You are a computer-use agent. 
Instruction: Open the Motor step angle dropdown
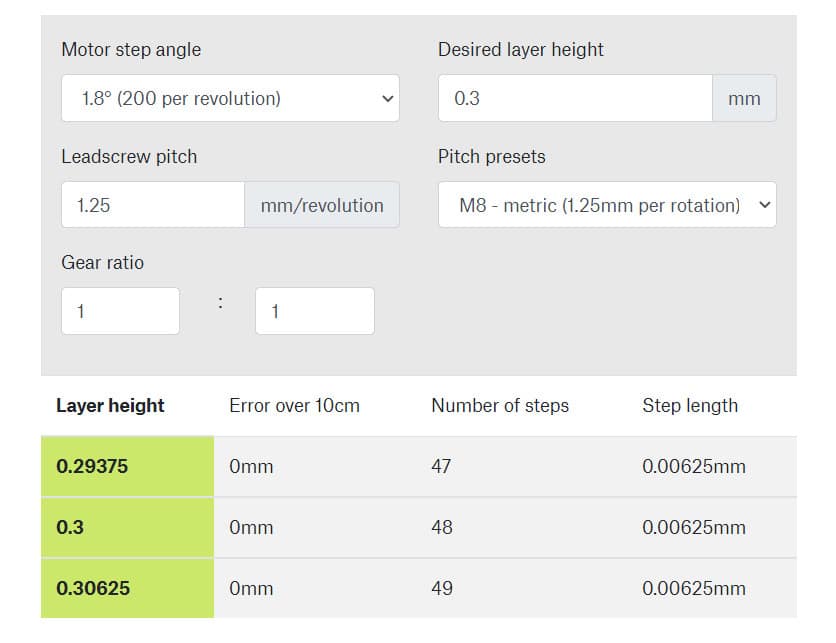pyautogui.click(x=230, y=98)
